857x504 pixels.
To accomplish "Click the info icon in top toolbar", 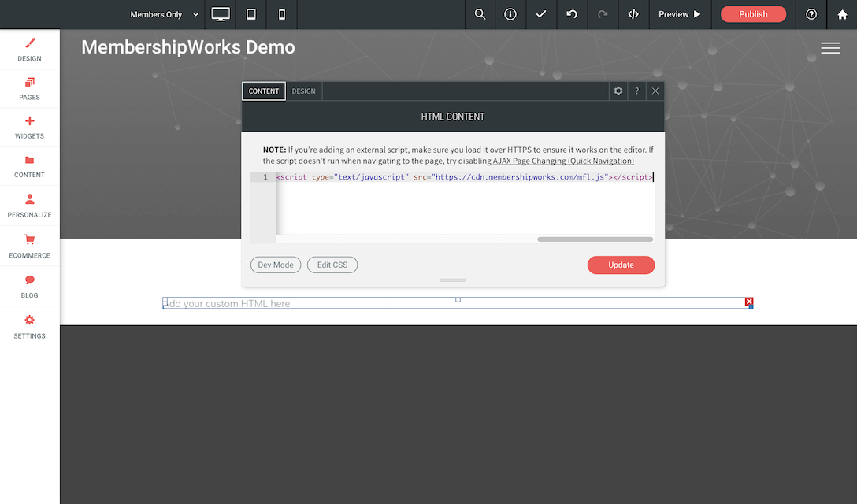I will click(x=510, y=14).
